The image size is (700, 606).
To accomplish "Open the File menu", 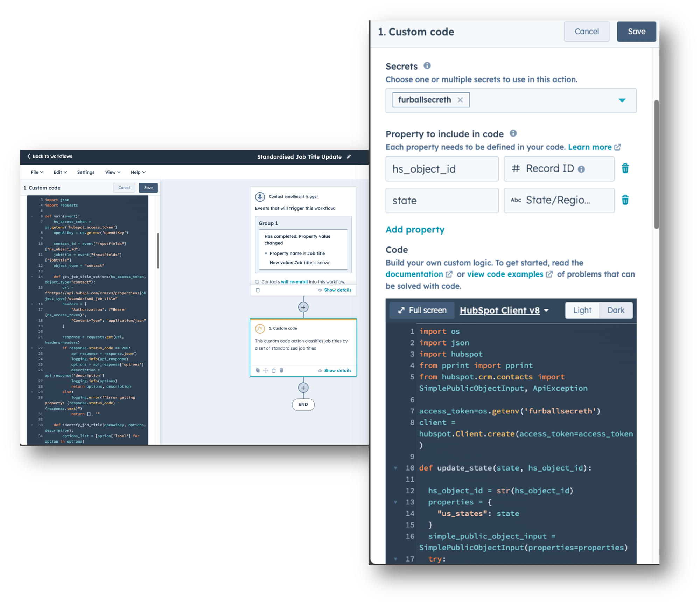I will coord(37,172).
